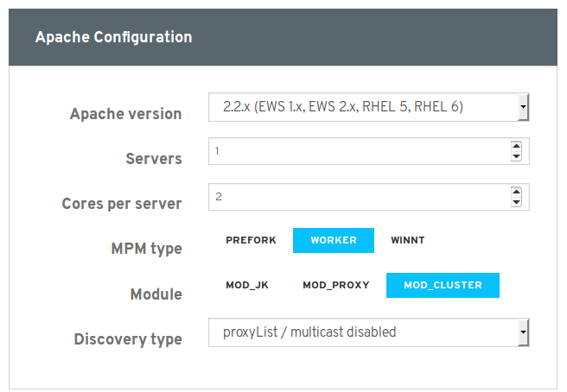Click the Apache version label
This screenshot has height=392, width=567.
pos(125,114)
